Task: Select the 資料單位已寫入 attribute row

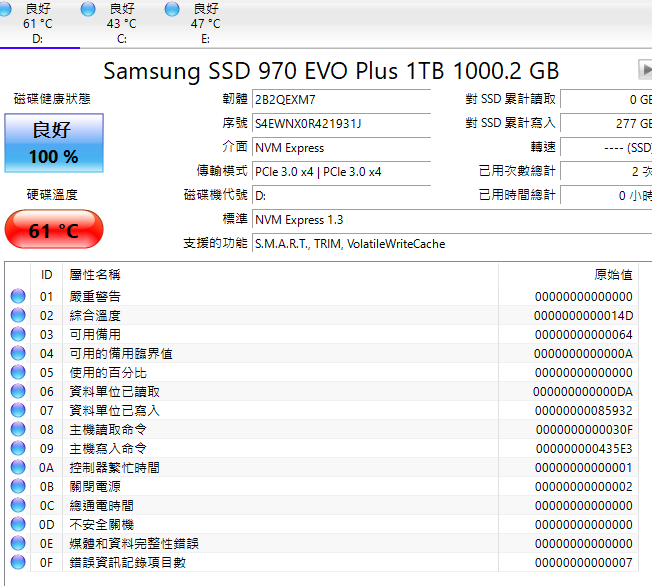Action: (x=322, y=410)
